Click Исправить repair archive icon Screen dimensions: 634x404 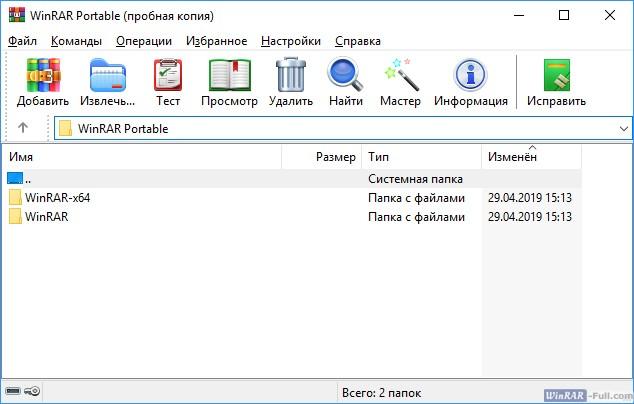pos(556,75)
